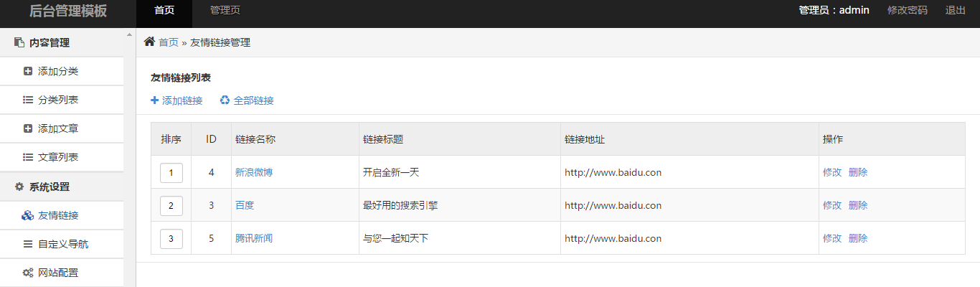Switch to the 管理页 top tab

click(225, 10)
